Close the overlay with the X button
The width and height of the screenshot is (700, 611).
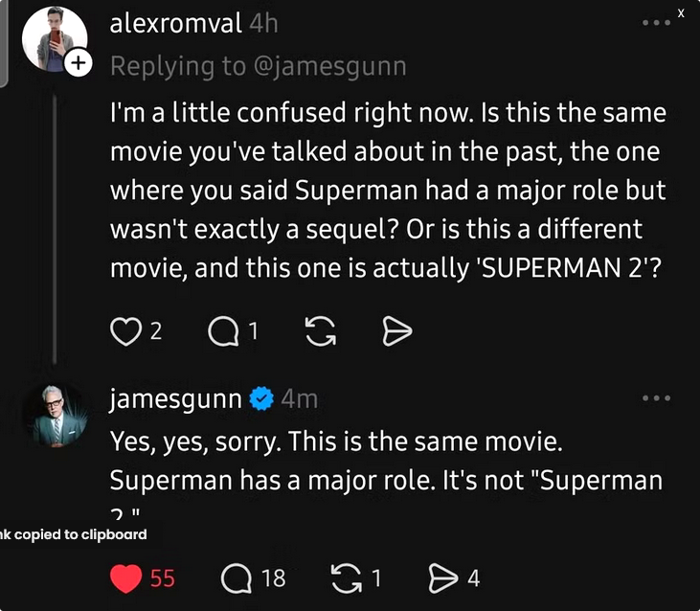(x=681, y=13)
